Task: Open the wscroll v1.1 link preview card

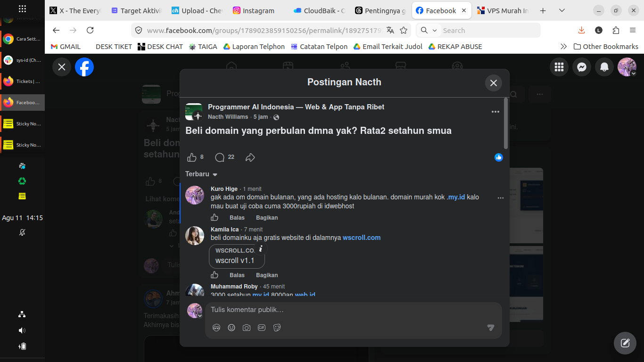Action: tap(237, 256)
